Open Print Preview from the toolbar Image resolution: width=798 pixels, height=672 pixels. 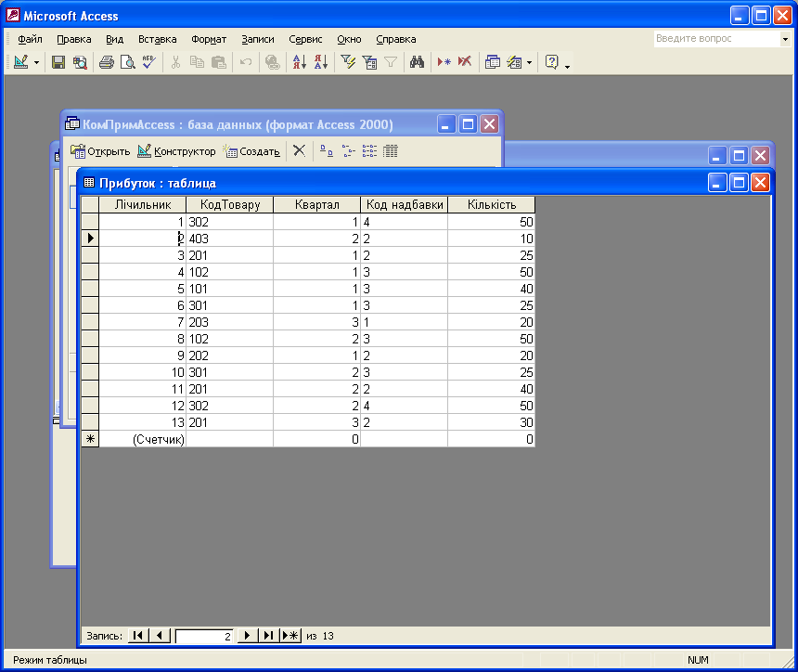click(x=128, y=62)
